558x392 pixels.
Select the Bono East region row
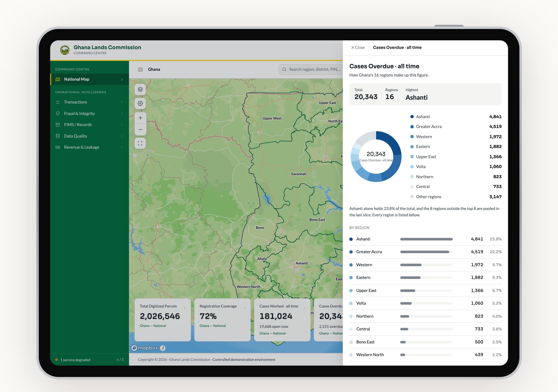click(425, 342)
